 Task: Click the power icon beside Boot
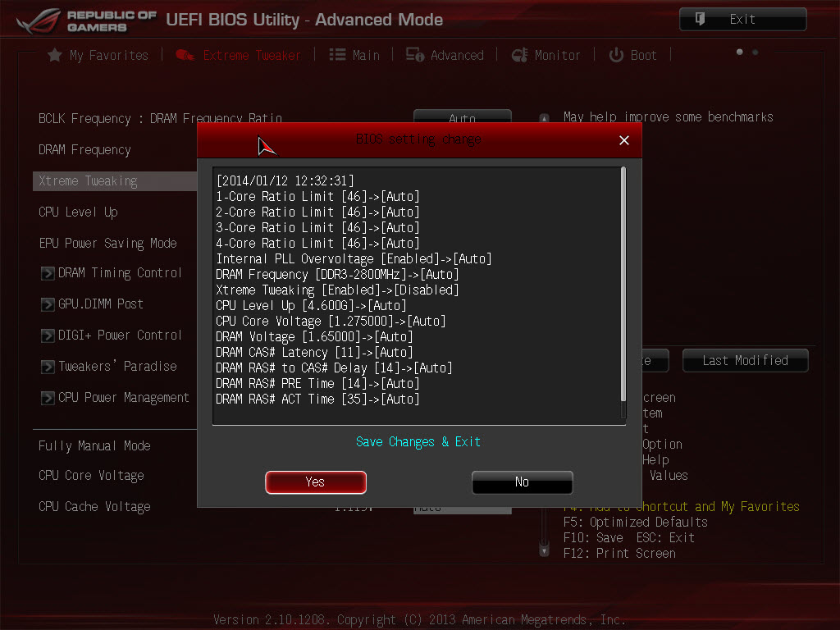tap(616, 55)
